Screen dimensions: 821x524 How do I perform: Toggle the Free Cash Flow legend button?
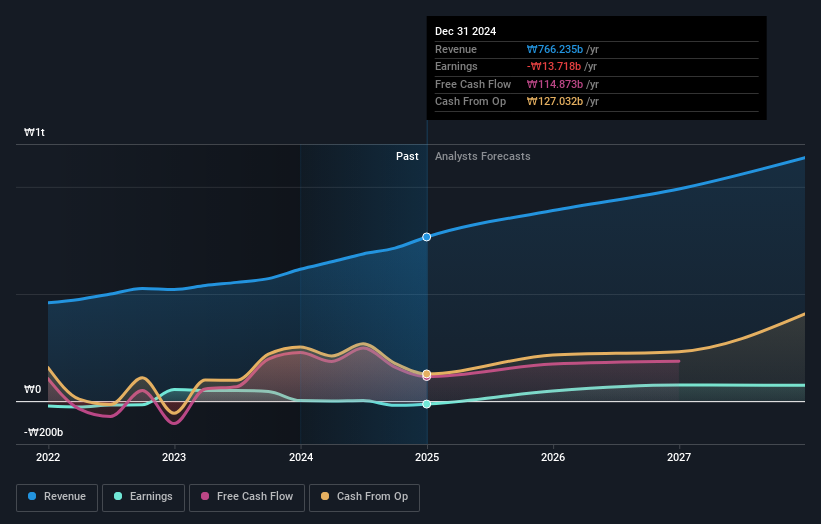click(x=247, y=497)
